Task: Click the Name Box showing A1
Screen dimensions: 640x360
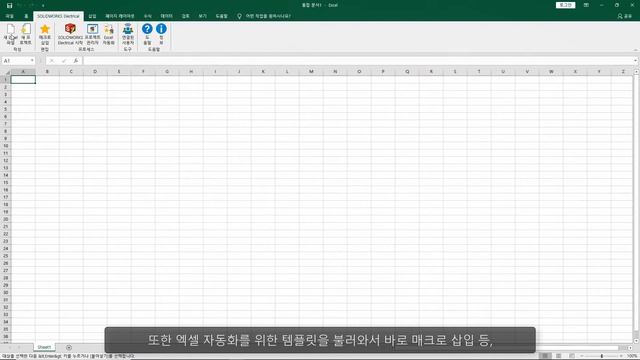Action: (x=16, y=60)
